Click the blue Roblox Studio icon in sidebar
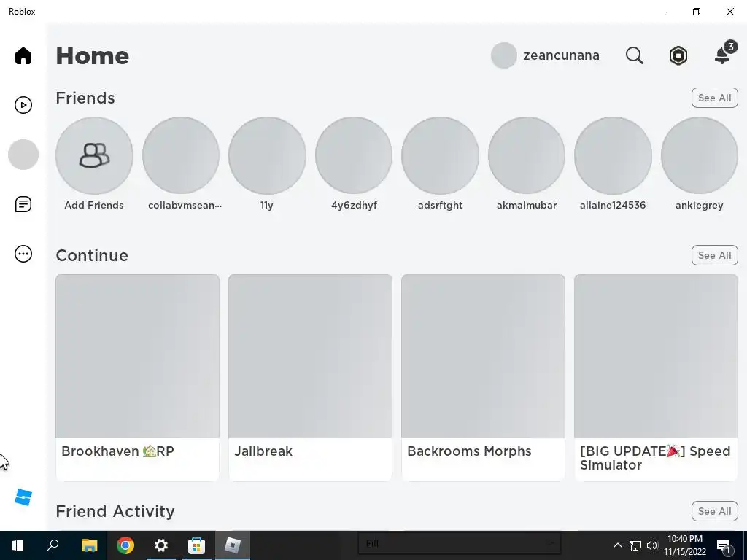 coord(23,497)
